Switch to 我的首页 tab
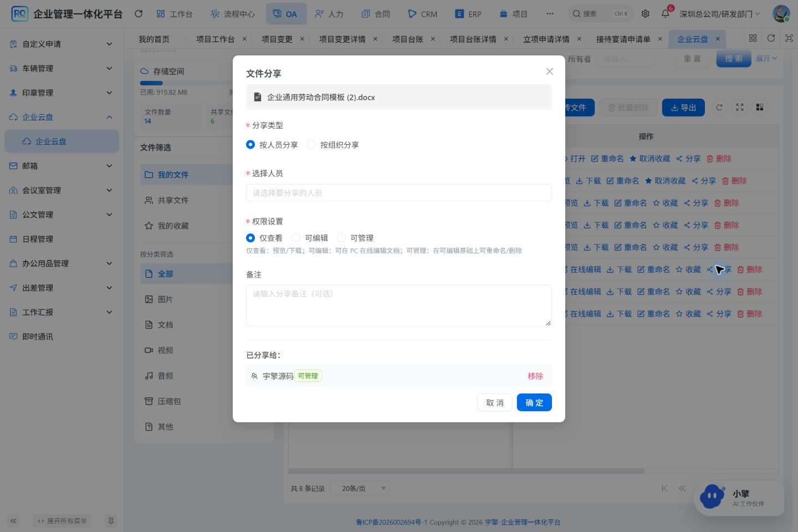The image size is (798, 532). [x=154, y=39]
